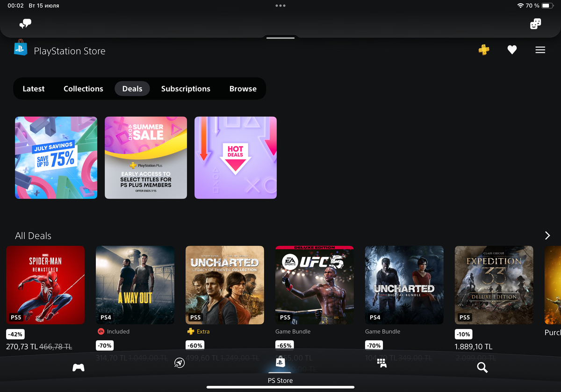The image size is (561, 392).
Task: Select the PS Store icon in the bottom bar
Action: tap(280, 362)
